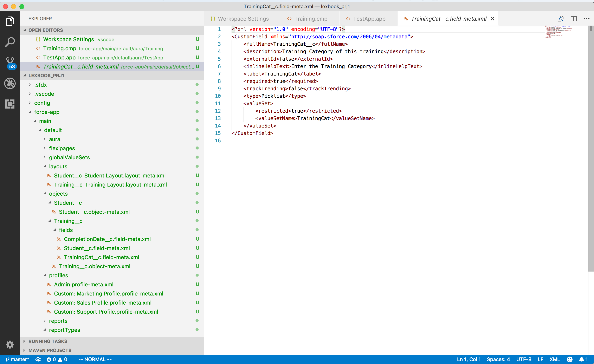Change the LF end-of-line sequence
594x364 pixels.
point(540,359)
